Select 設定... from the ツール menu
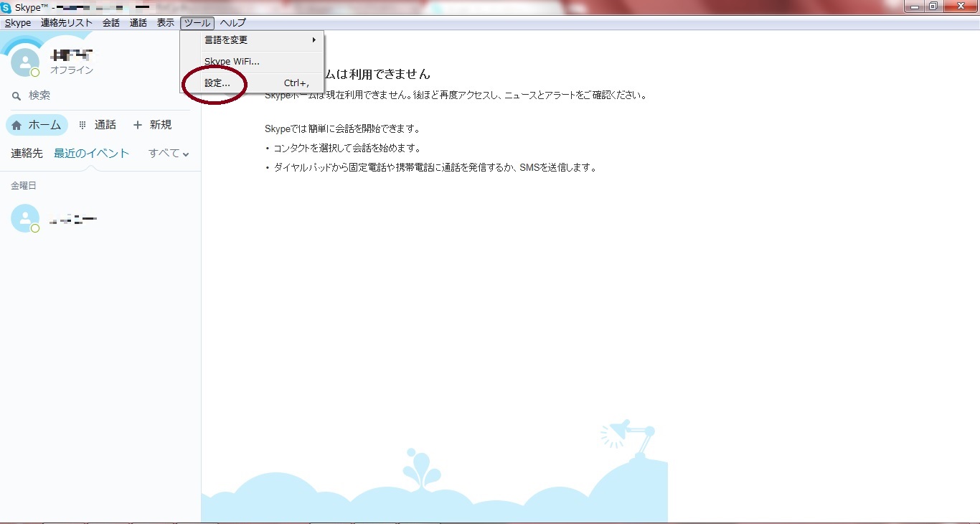The image size is (980, 524). 252,83
